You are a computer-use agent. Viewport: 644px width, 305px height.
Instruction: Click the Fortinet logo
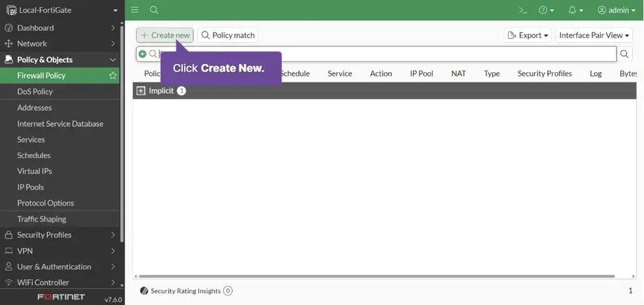61,297
